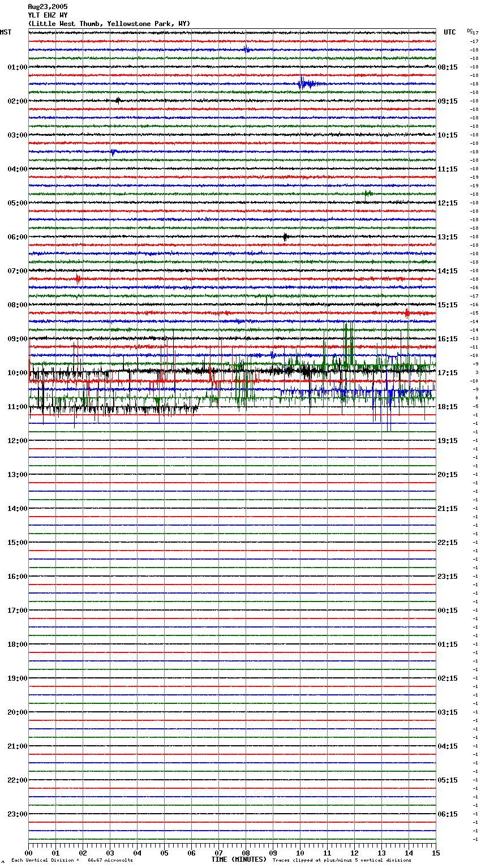The width and height of the screenshot is (481, 868).
Task: Select the 06:00 MST row label
Action: click(18, 237)
